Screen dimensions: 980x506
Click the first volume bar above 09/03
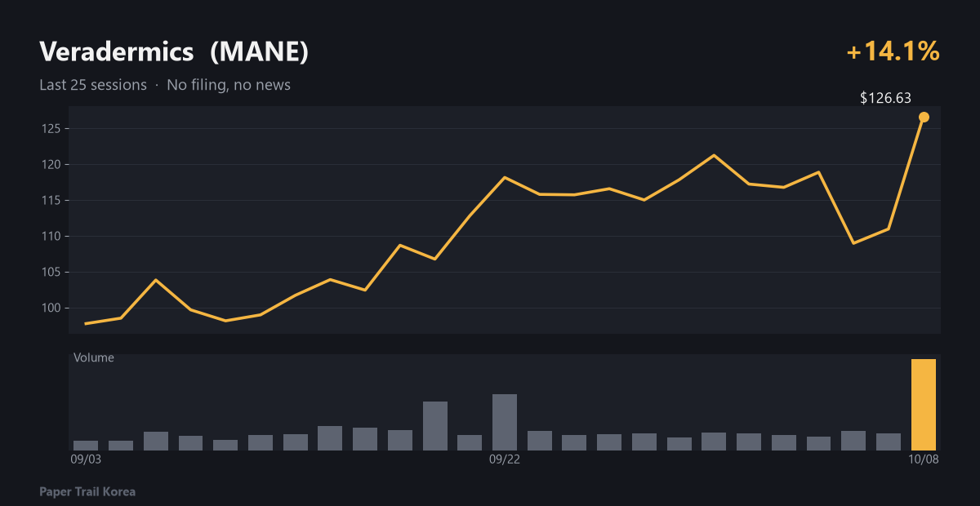pyautogui.click(x=86, y=446)
